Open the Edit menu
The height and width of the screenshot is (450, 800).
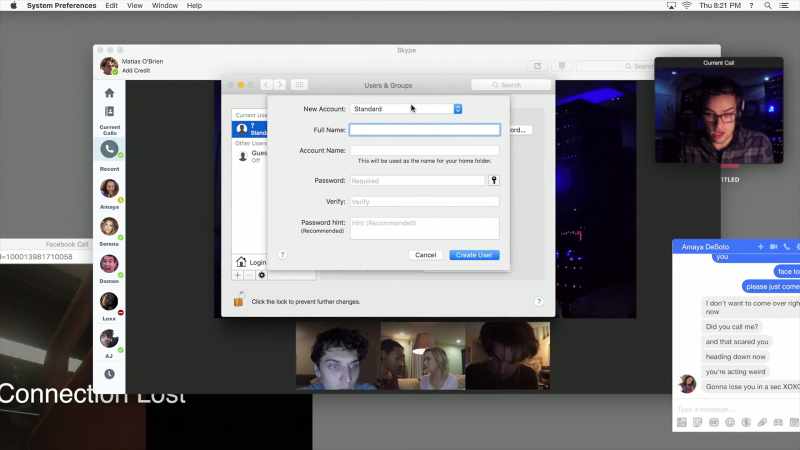click(111, 6)
